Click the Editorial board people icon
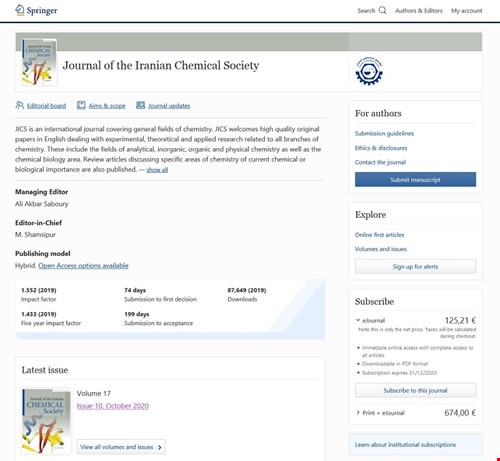Screen dimensions: 500x461 click(19, 105)
